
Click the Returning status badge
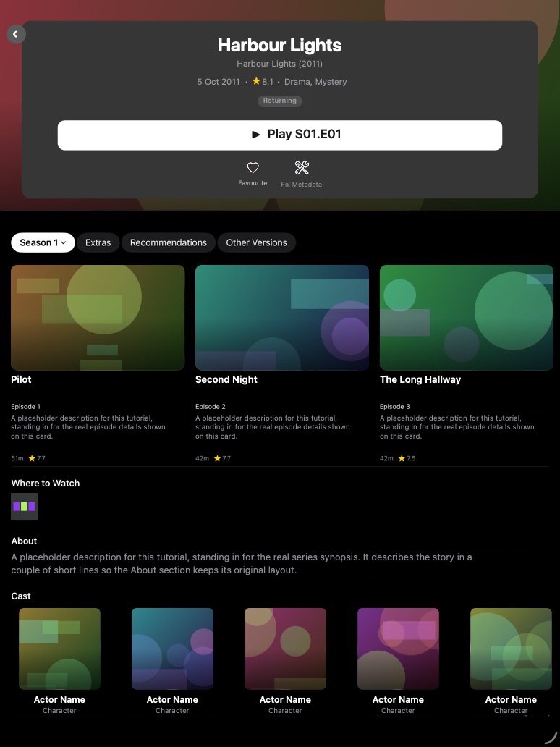click(x=280, y=101)
